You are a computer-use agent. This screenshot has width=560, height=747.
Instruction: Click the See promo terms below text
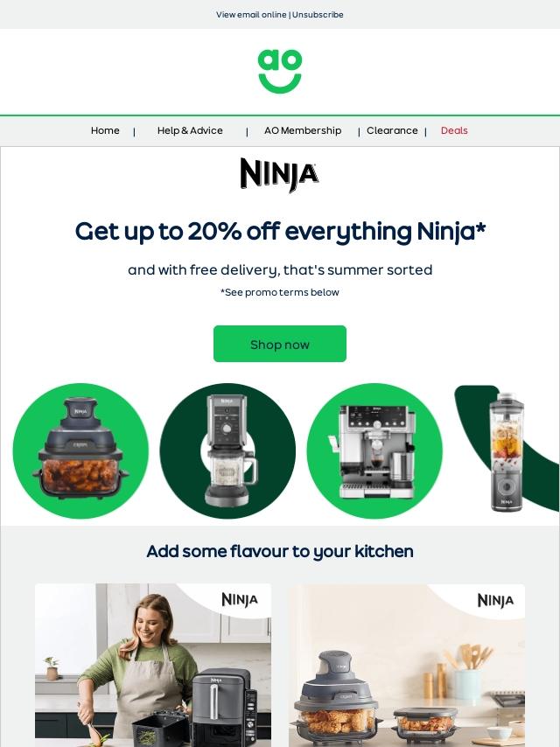point(280,292)
